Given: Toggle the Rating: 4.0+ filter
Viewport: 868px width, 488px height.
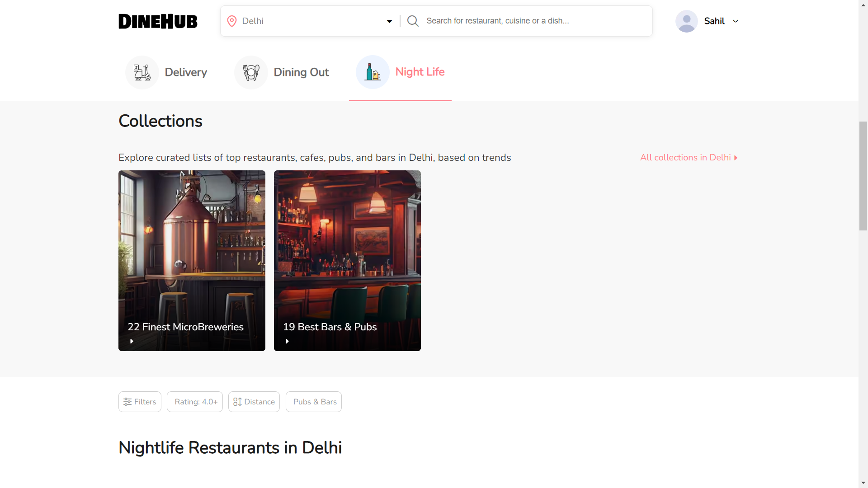Looking at the screenshot, I should click(x=194, y=401).
